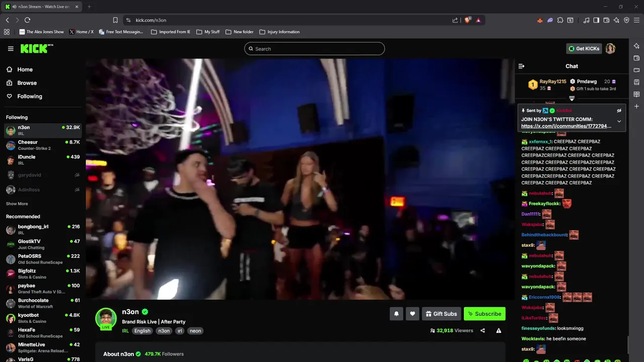Image resolution: width=644 pixels, height=362 pixels.
Task: Open the browser extensions puzzle icon
Action: [560, 20]
